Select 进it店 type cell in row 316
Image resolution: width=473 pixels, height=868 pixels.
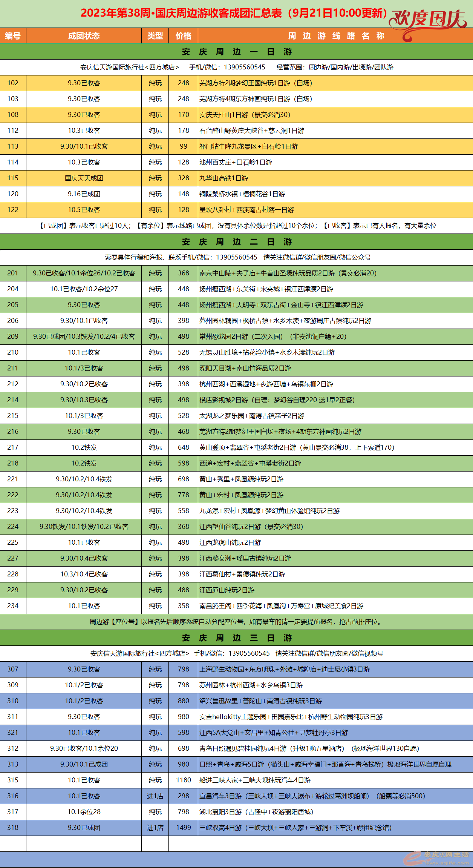(155, 796)
